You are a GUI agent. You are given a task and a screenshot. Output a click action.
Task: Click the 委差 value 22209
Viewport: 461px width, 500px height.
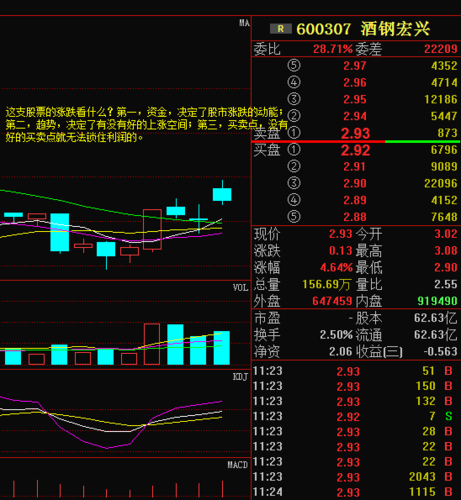(x=441, y=49)
